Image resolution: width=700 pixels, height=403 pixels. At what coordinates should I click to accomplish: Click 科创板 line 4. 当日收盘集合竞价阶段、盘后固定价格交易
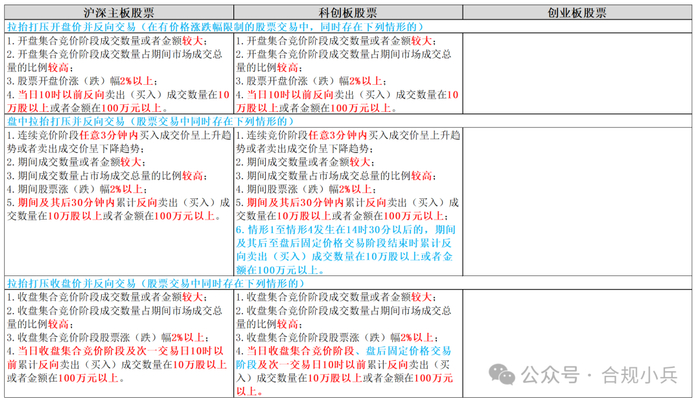(344, 351)
